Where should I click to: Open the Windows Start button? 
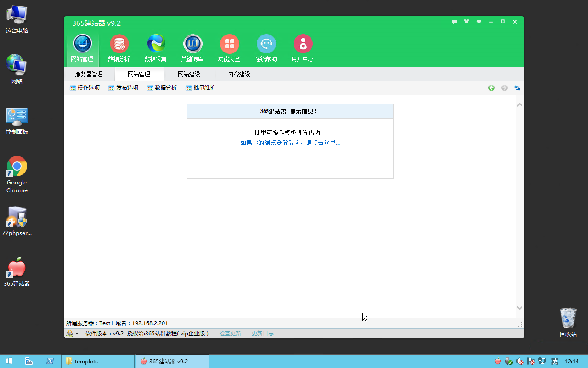(9, 361)
